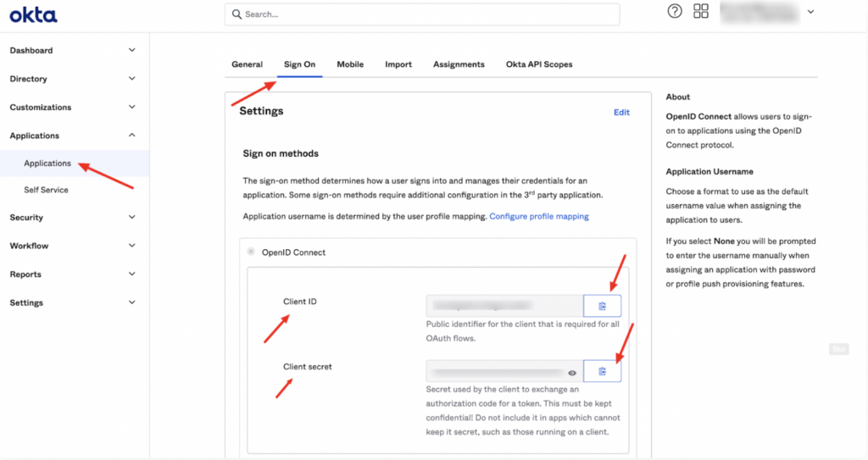The image size is (868, 460).
Task: Select the OpenID Connect radio button
Action: (x=251, y=252)
